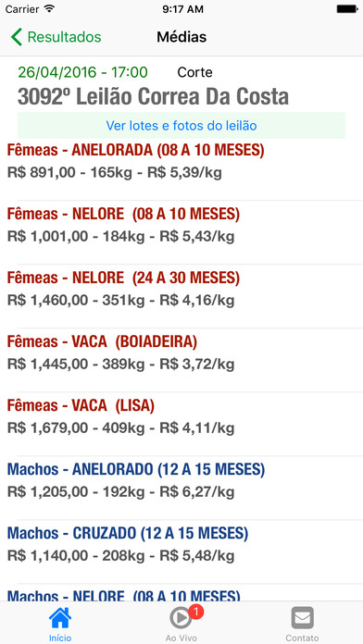
Task: Select Fêmeas - VACA (BOIADEIRA) row
Action: pyautogui.click(x=181, y=360)
